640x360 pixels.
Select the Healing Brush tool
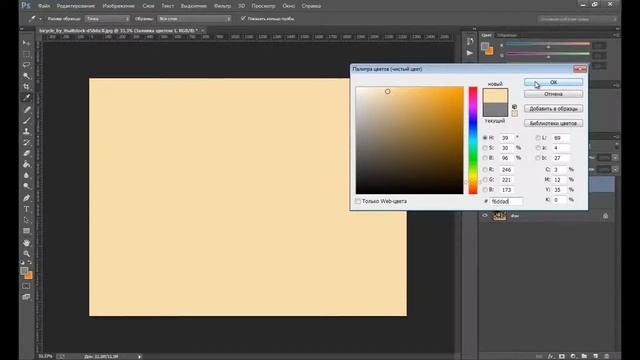(27, 109)
